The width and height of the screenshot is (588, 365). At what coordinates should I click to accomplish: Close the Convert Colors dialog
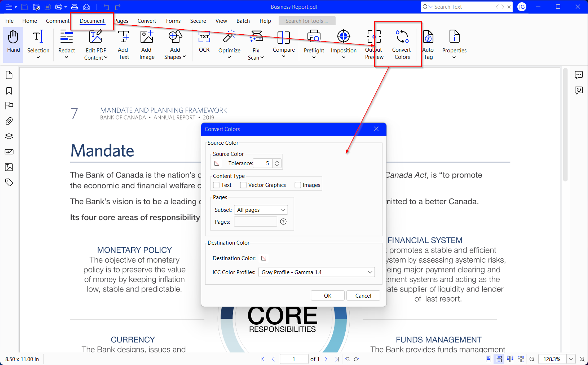(376, 129)
